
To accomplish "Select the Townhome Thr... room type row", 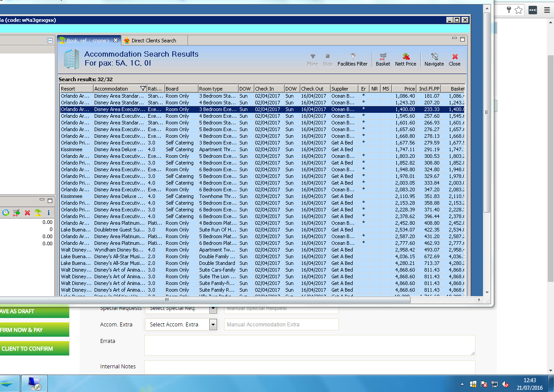I will (x=262, y=196).
